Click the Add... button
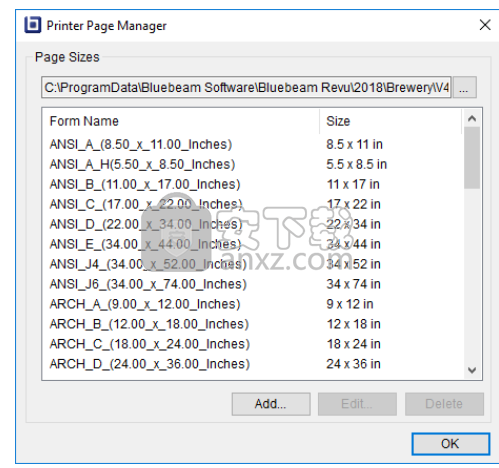 tap(271, 404)
